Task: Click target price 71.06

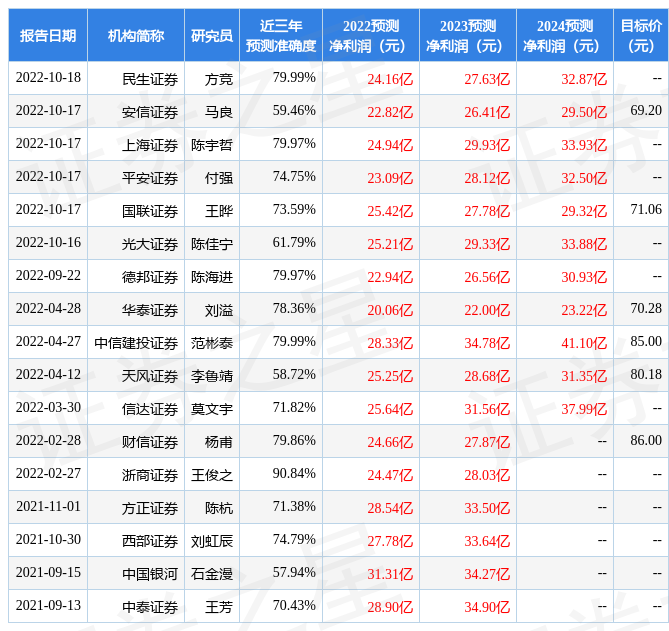Action: (x=646, y=209)
